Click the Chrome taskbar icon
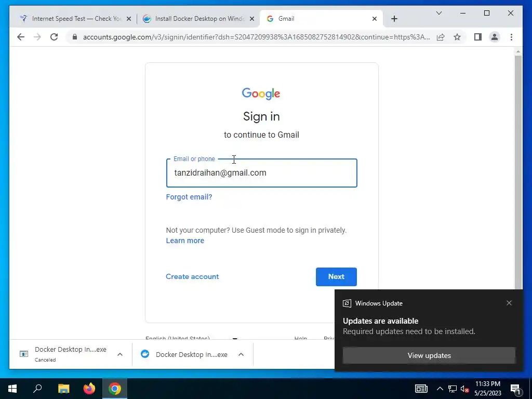532x399 pixels. 115,389
